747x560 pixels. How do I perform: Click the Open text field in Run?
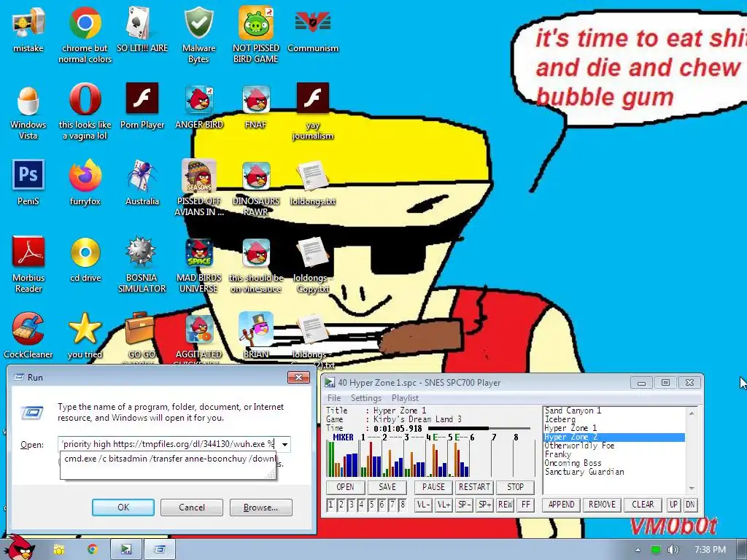tap(169, 444)
